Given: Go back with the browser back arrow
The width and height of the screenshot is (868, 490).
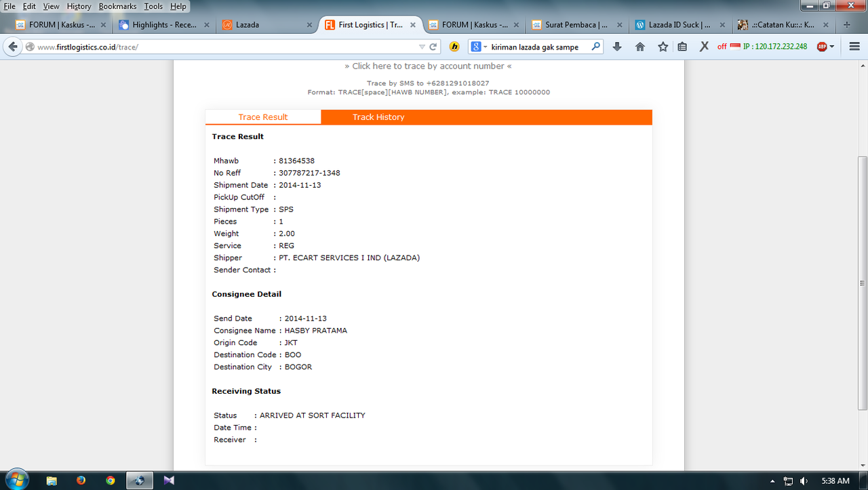Looking at the screenshot, I should [12, 47].
